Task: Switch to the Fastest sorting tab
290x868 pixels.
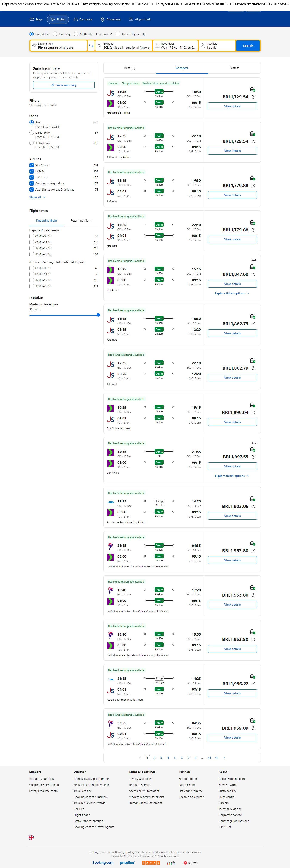Action: tap(234, 68)
